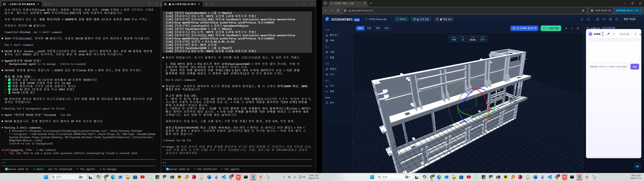Switch to the 측면 view tab
644x181 pixels.
point(378,28)
